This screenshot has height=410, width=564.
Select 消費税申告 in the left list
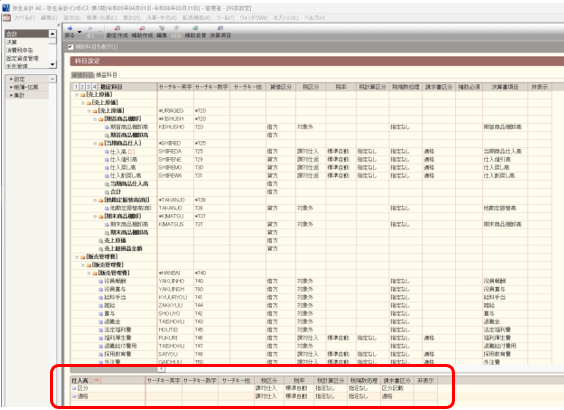[27, 50]
